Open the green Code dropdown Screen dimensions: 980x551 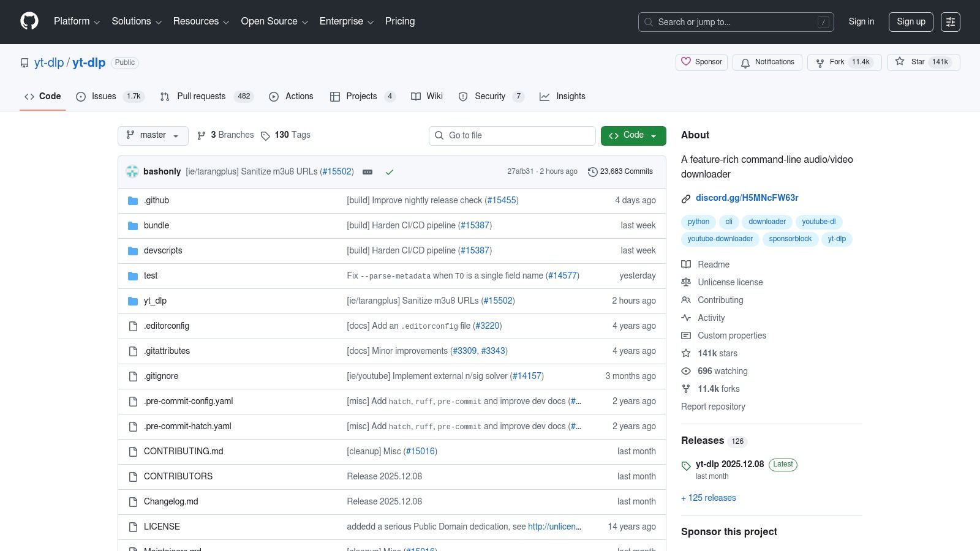pyautogui.click(x=633, y=135)
